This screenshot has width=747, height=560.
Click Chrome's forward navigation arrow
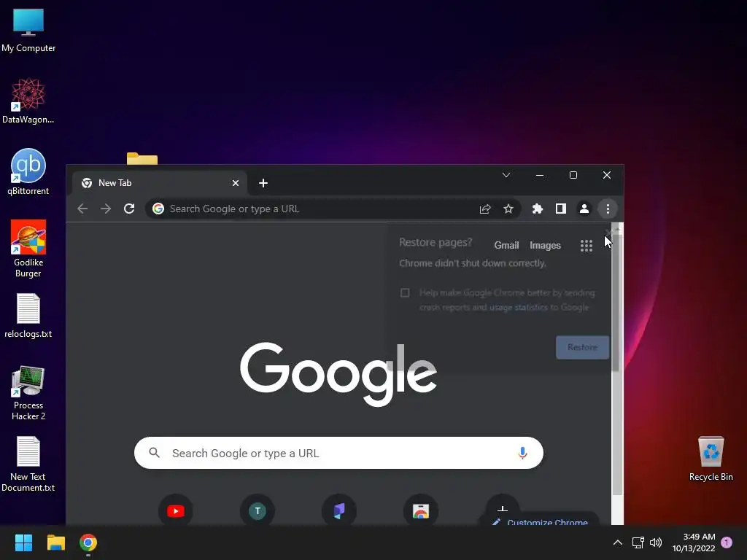pyautogui.click(x=106, y=209)
